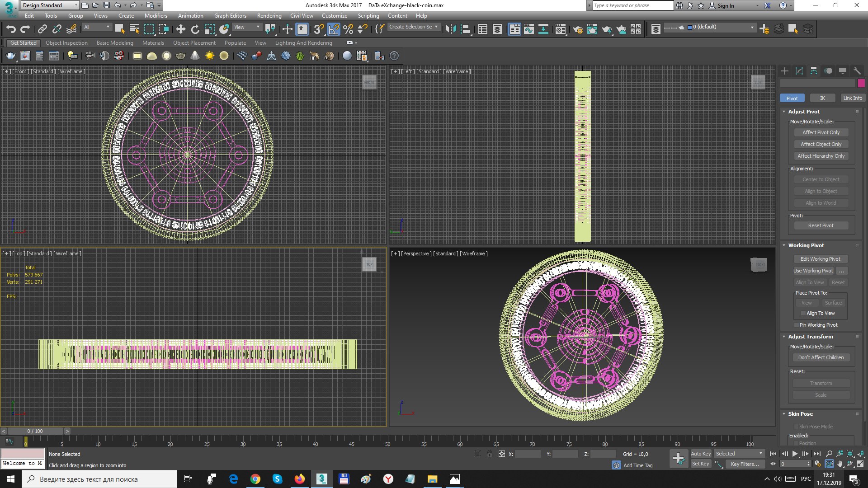Toggle Angle Snap icon
This screenshot has width=868, height=488.
334,29
